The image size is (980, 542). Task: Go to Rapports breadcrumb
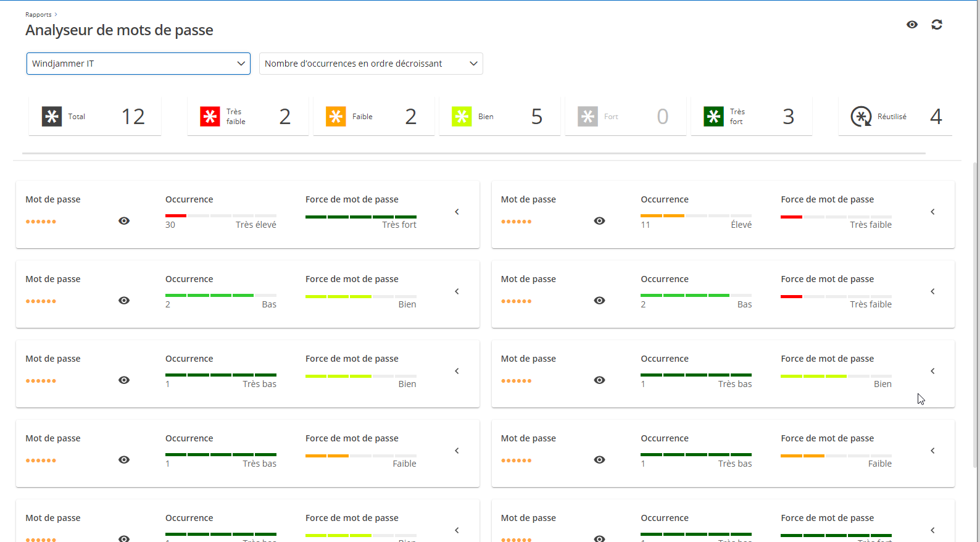38,14
